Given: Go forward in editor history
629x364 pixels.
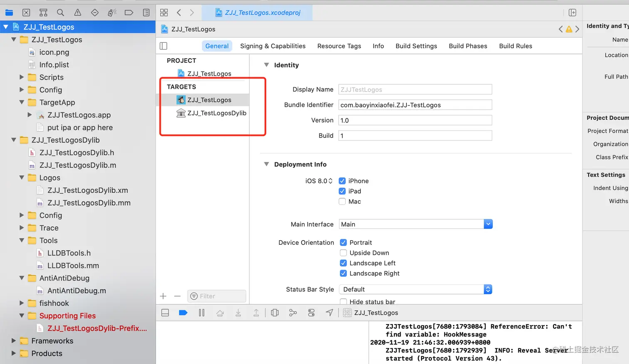Looking at the screenshot, I should pos(192,12).
